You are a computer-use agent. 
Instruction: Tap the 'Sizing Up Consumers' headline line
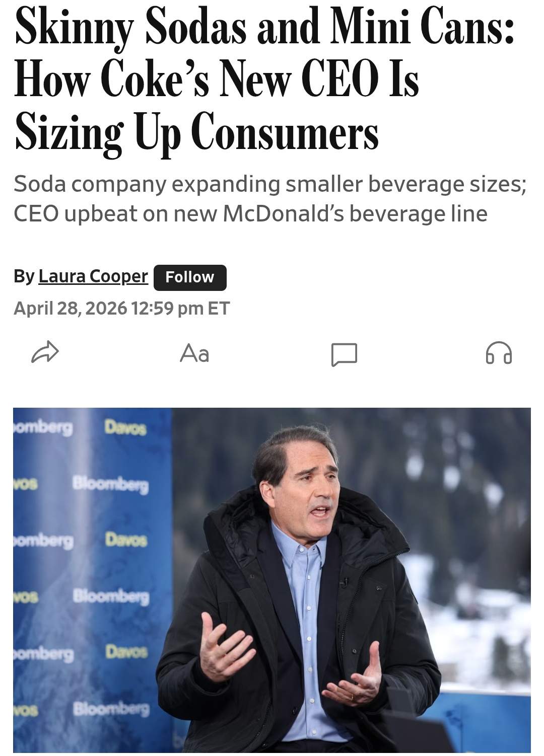(196, 132)
